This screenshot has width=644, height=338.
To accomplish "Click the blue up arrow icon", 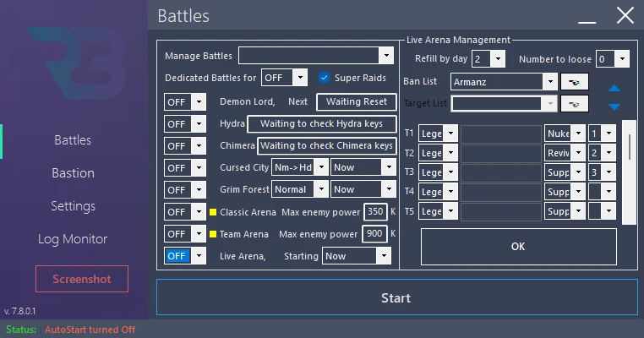I will coord(614,88).
